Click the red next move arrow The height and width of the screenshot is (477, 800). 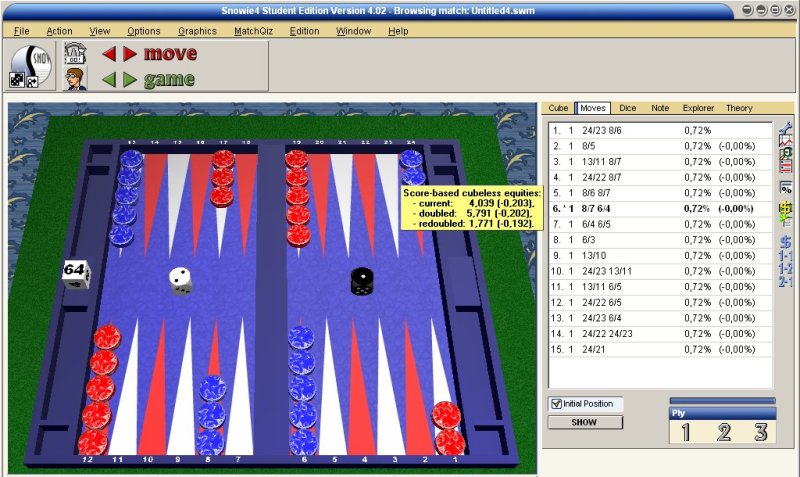pyautogui.click(x=130, y=54)
